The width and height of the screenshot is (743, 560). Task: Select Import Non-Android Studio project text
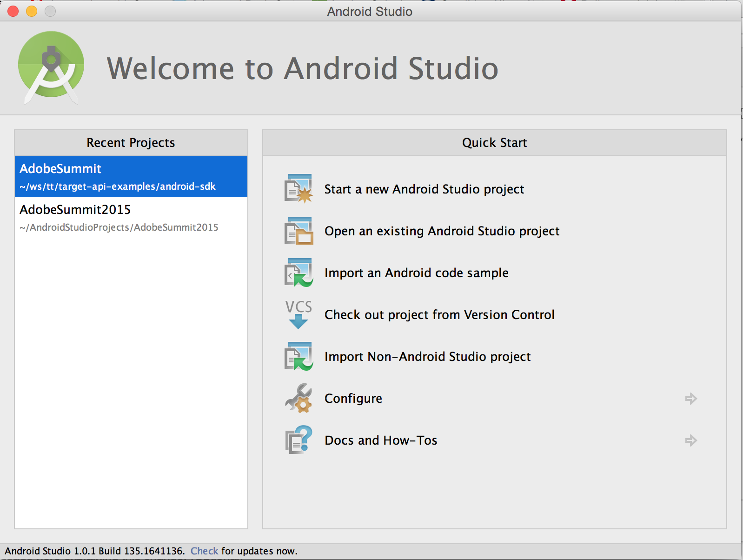[x=427, y=357]
